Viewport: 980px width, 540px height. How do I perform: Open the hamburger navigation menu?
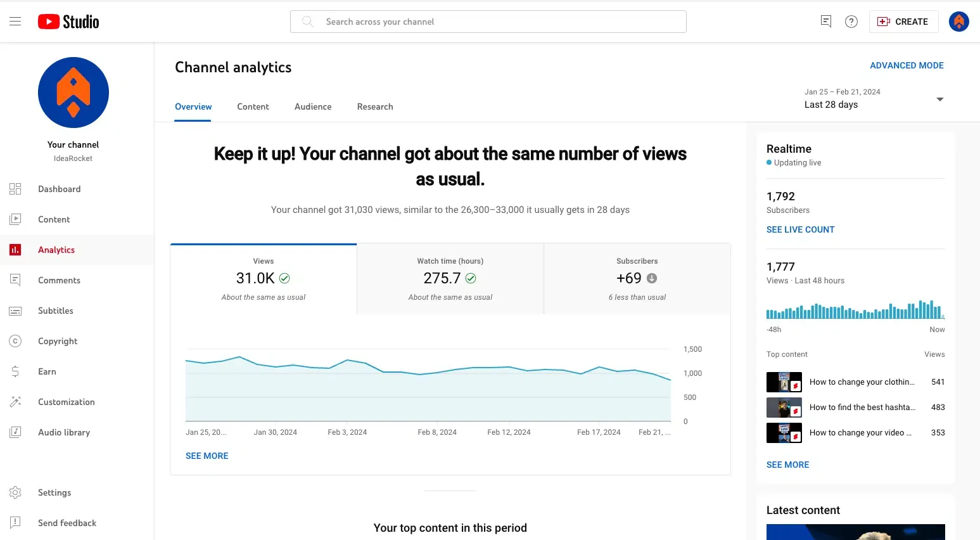[x=15, y=22]
